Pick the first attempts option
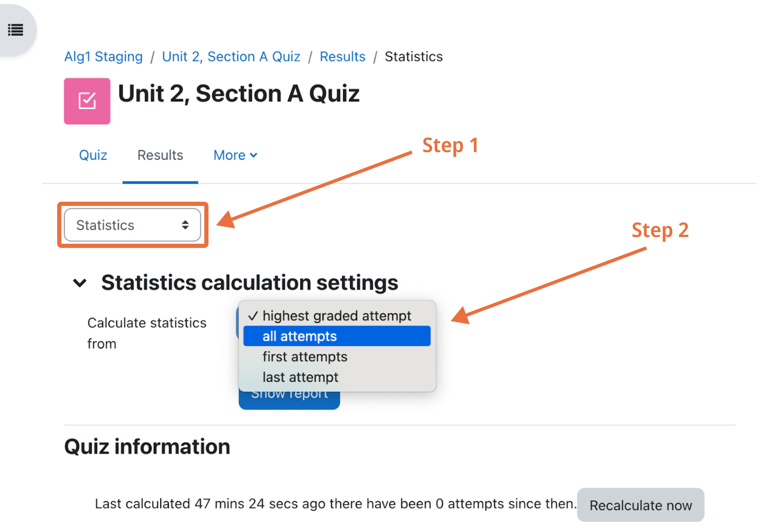Screen dimensions: 781x532 305,357
